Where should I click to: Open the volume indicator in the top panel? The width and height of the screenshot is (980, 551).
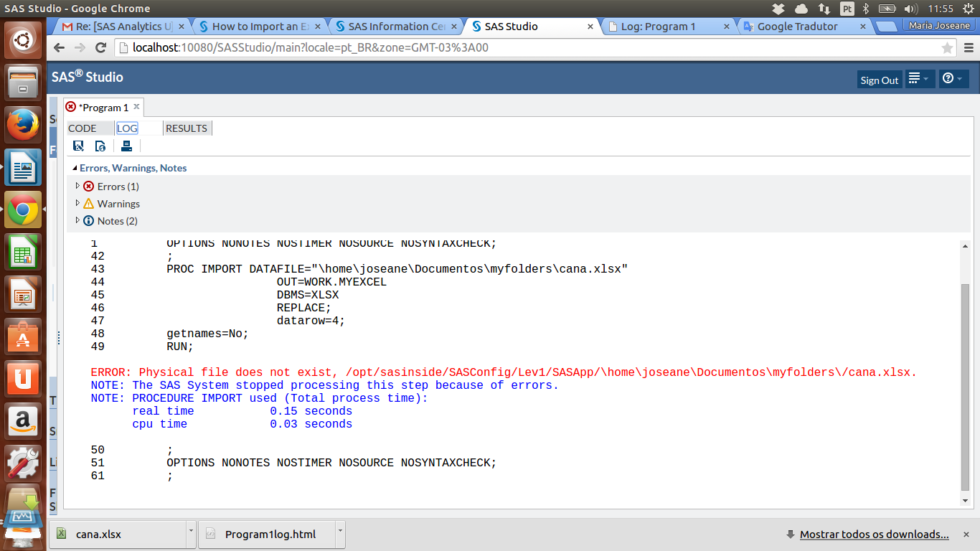coord(911,9)
